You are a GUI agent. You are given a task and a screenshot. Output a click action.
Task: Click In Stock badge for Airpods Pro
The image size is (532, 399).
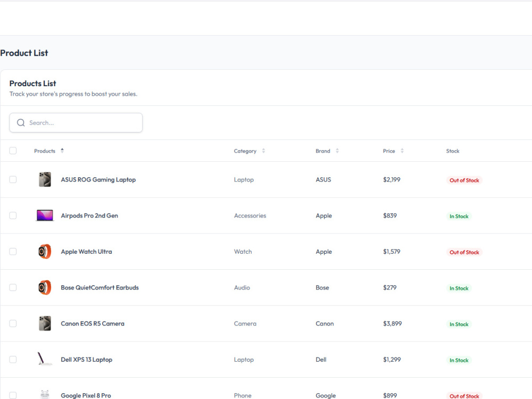pos(459,216)
